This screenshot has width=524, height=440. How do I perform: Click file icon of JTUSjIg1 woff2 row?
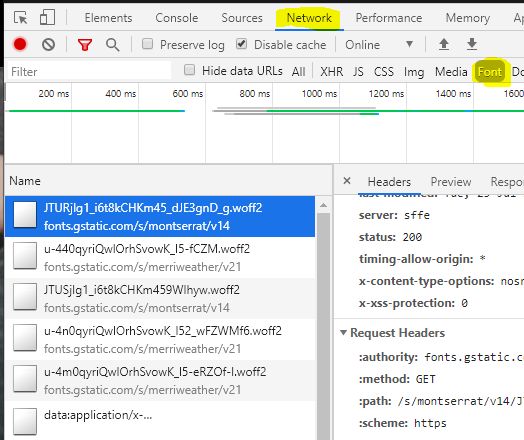click(25, 296)
